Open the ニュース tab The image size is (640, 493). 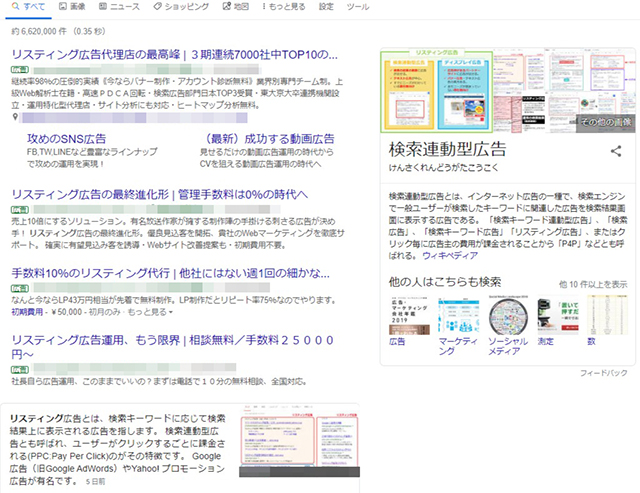click(x=119, y=7)
